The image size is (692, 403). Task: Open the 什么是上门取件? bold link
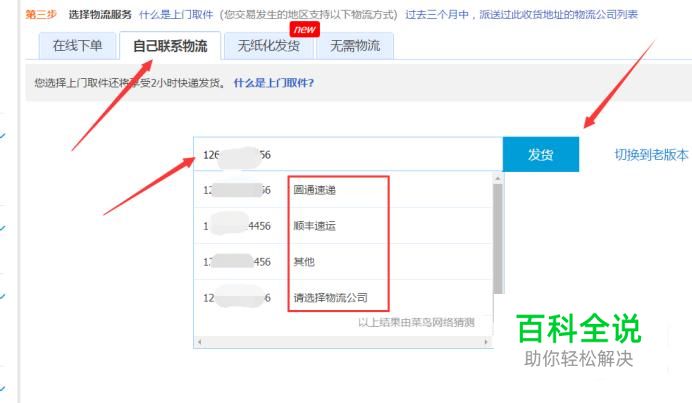pos(274,83)
